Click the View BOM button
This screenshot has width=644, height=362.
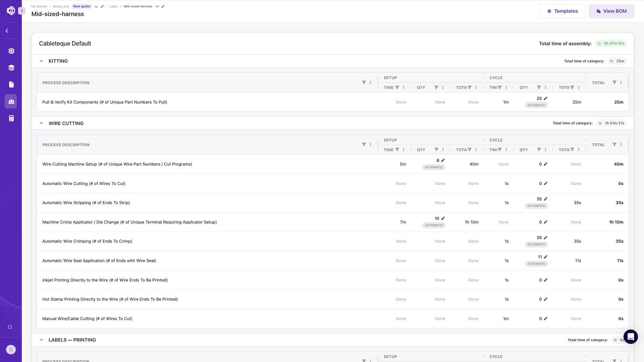tap(611, 11)
